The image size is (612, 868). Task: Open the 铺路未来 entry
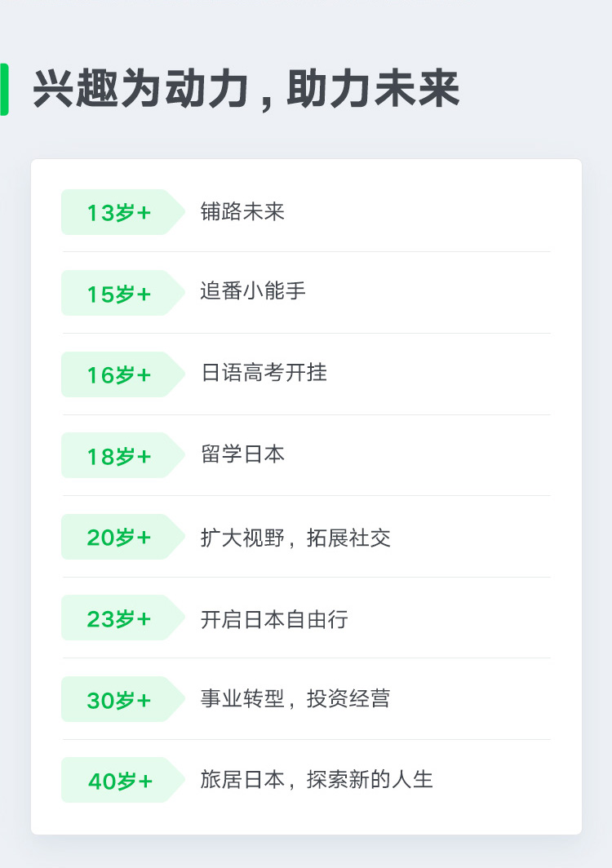coord(242,211)
